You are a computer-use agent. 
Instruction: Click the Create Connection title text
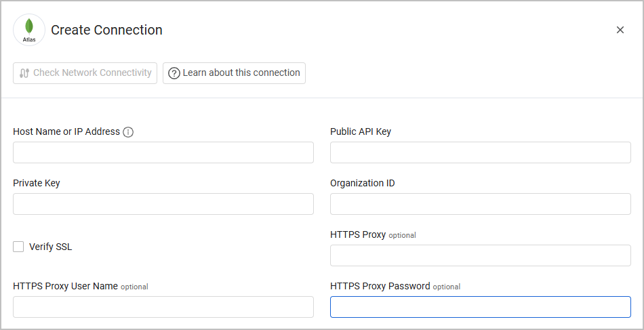coord(106,30)
